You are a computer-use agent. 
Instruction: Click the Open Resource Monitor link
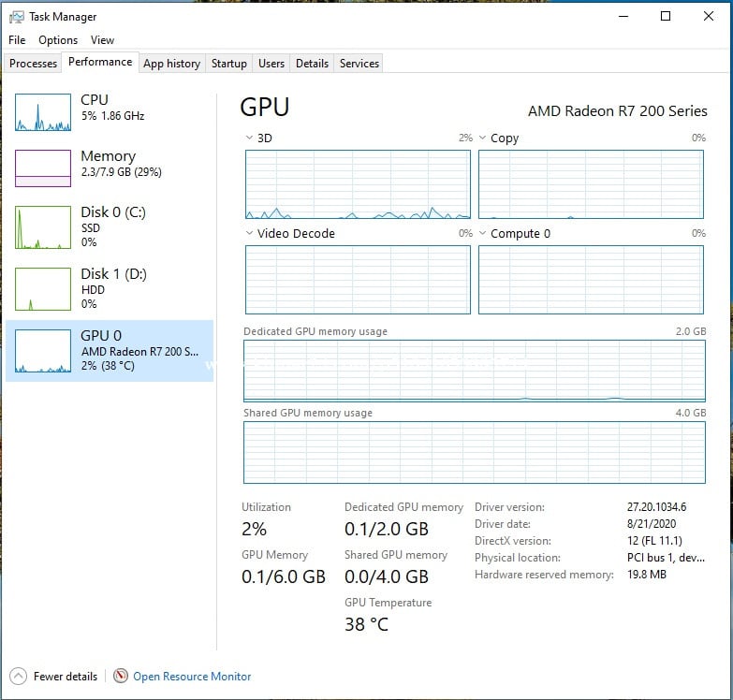tap(192, 676)
